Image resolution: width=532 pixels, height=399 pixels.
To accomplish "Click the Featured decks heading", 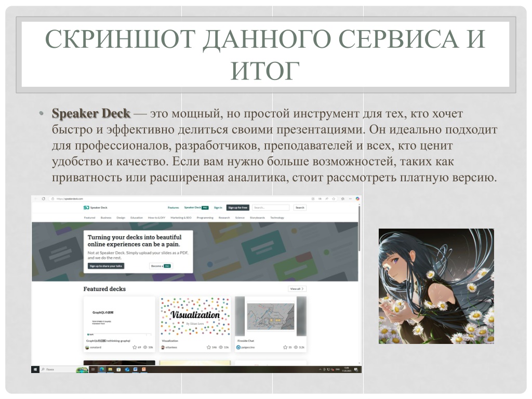I will tap(104, 289).
